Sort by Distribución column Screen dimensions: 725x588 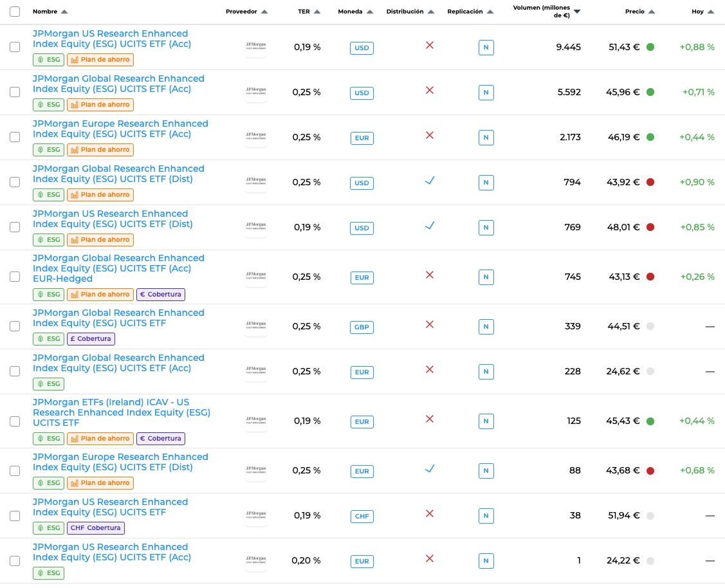(x=410, y=12)
